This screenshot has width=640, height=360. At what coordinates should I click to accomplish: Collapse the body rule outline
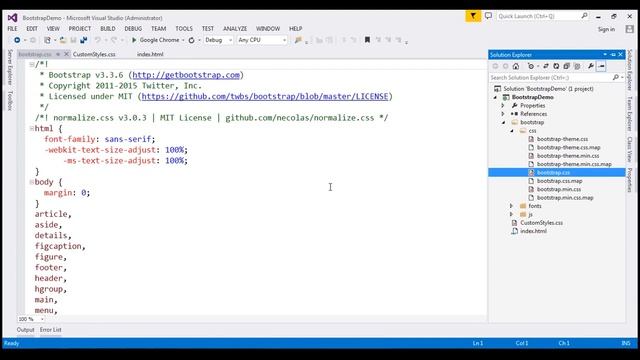[31, 182]
